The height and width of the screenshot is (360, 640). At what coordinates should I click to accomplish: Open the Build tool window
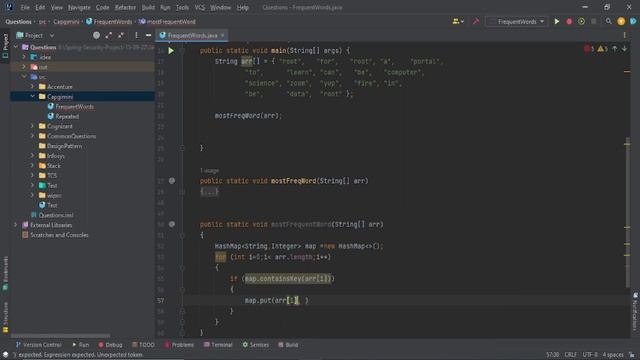[288, 345]
